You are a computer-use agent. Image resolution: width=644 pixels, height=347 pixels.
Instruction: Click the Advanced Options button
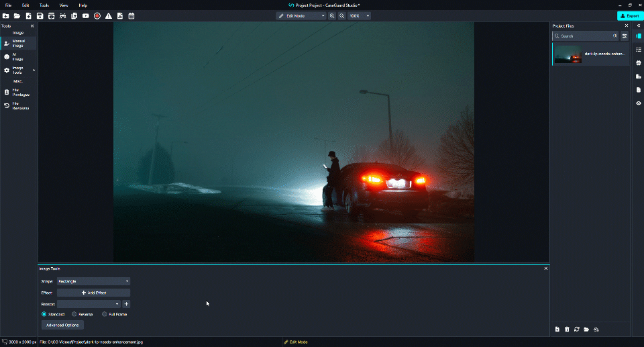62,326
